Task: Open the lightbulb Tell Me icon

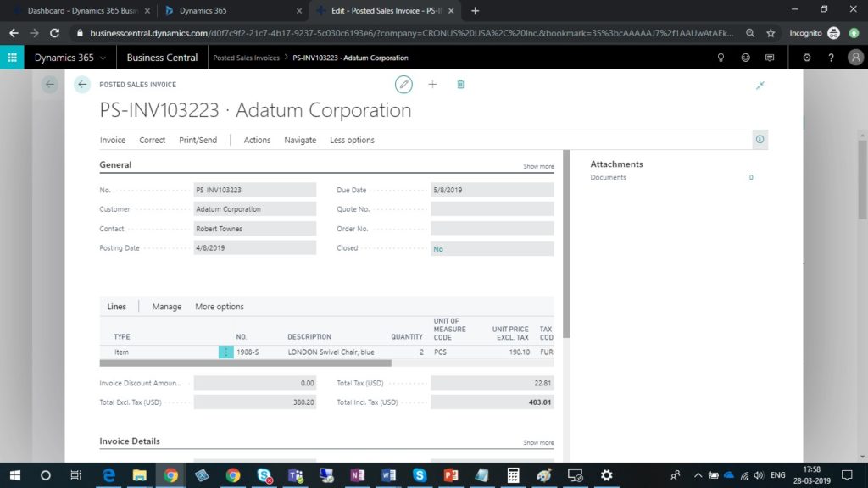Action: (x=721, y=58)
